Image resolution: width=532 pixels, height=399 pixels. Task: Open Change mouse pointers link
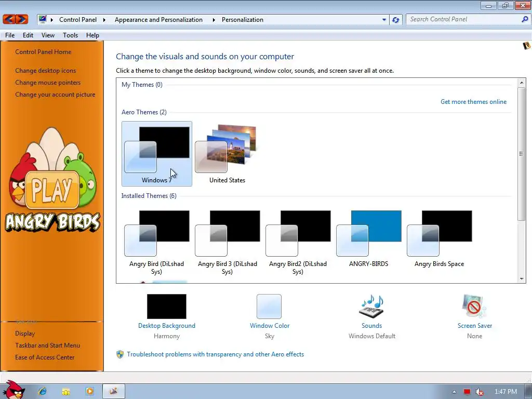point(48,83)
